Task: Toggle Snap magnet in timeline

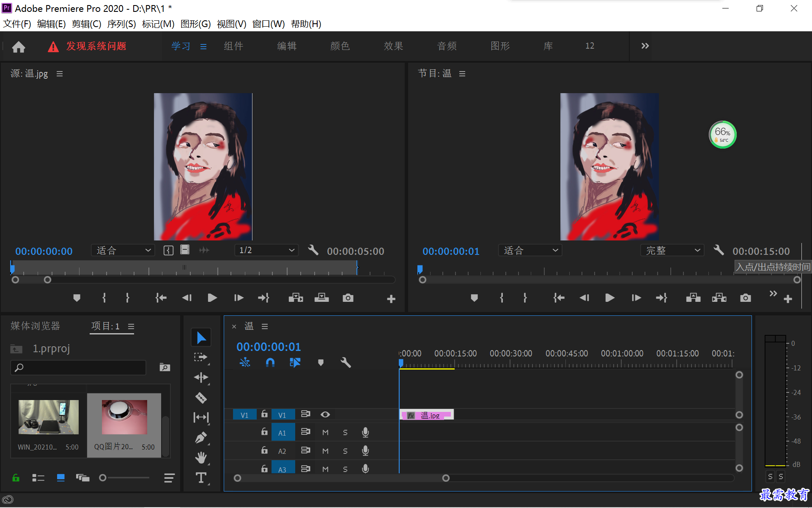Action: (x=270, y=362)
